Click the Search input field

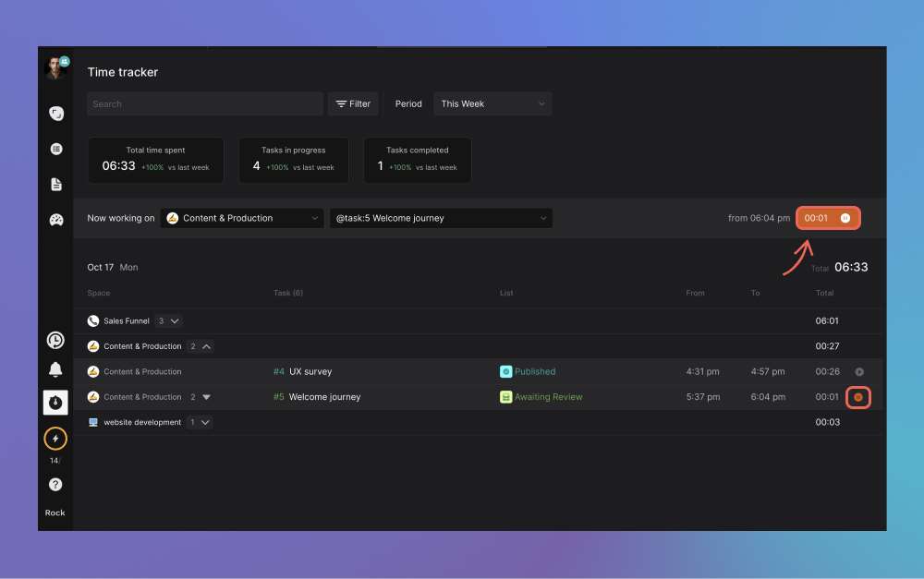coord(205,104)
